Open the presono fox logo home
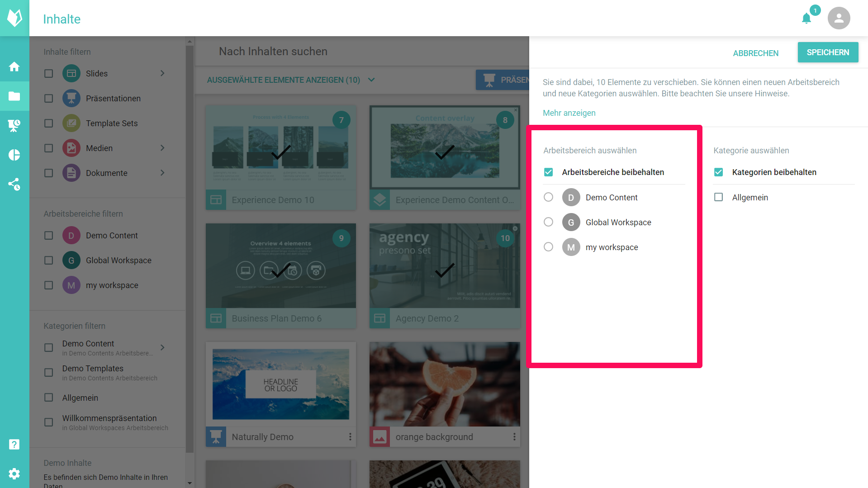This screenshot has height=488, width=868. (14, 18)
